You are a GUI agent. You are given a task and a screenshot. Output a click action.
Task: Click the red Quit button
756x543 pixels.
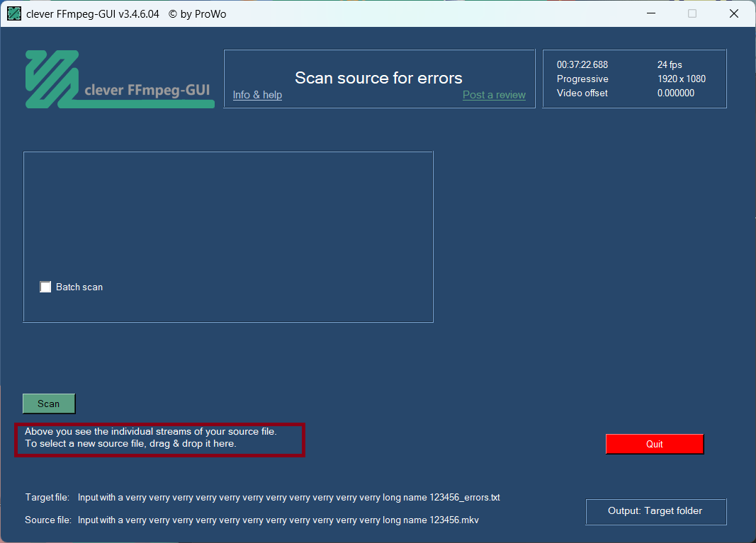pyautogui.click(x=654, y=444)
